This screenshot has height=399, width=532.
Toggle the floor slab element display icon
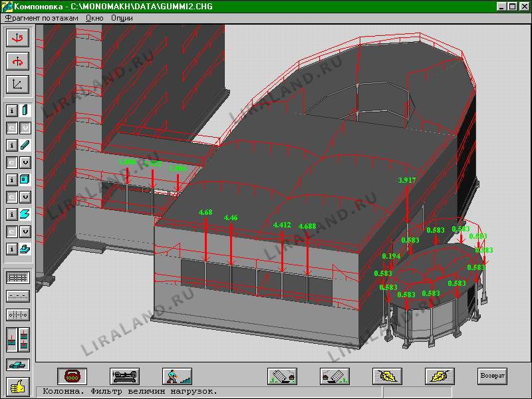25,214
